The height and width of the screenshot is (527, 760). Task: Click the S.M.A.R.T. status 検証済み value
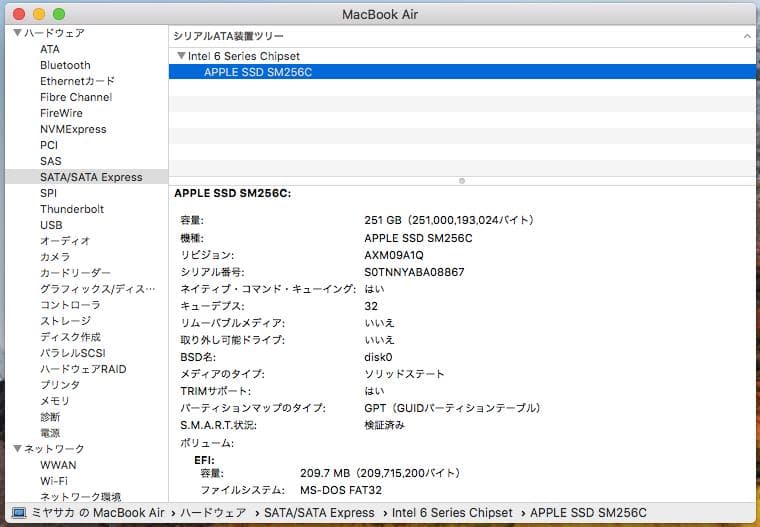(384, 426)
